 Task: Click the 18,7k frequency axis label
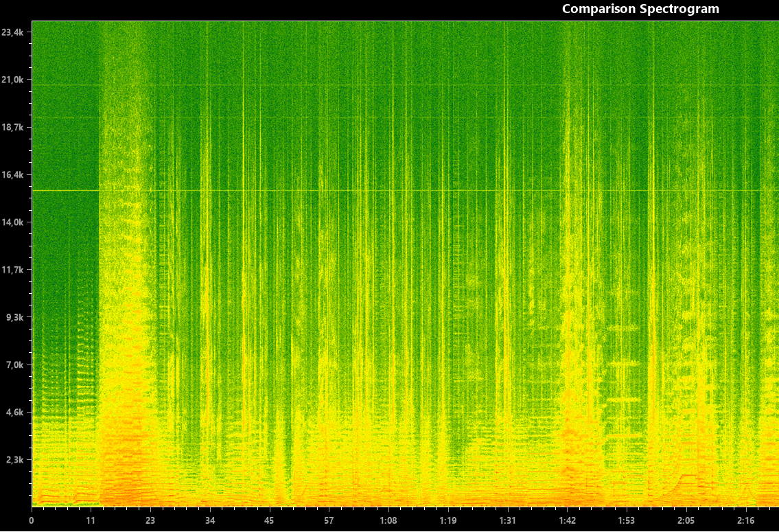tap(14, 127)
